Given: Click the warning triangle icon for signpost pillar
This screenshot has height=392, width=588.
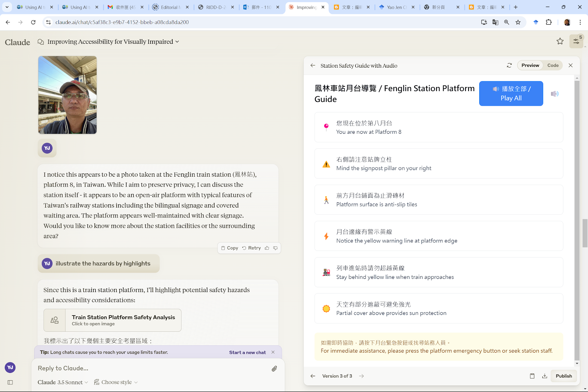Looking at the screenshot, I should tap(326, 164).
